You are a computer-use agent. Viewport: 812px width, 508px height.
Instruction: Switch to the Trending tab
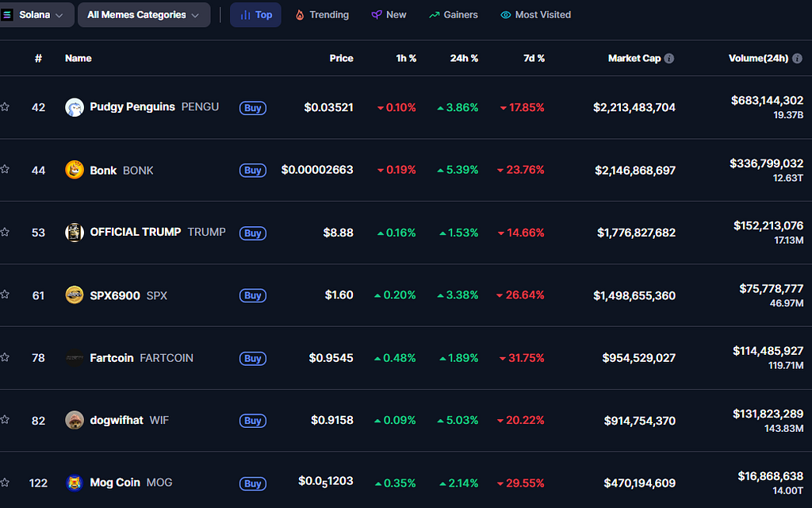click(322, 14)
